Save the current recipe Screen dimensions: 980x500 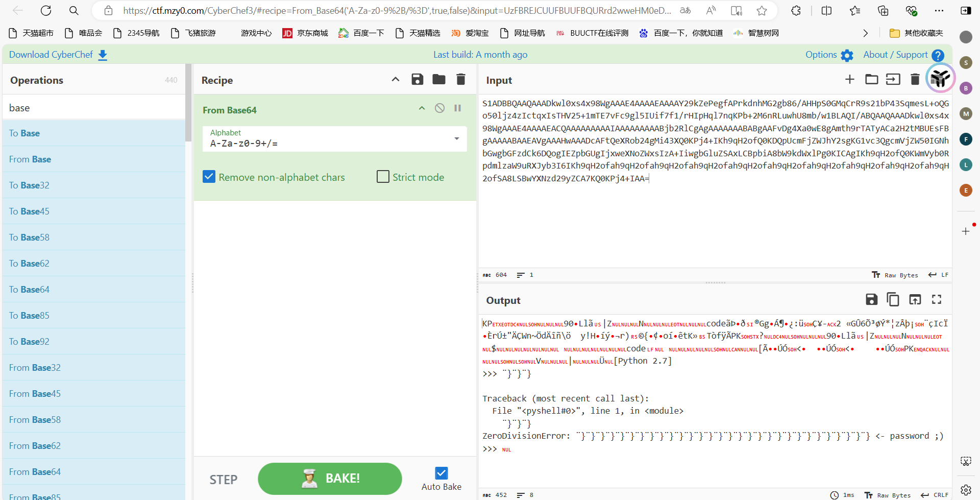[x=418, y=79]
